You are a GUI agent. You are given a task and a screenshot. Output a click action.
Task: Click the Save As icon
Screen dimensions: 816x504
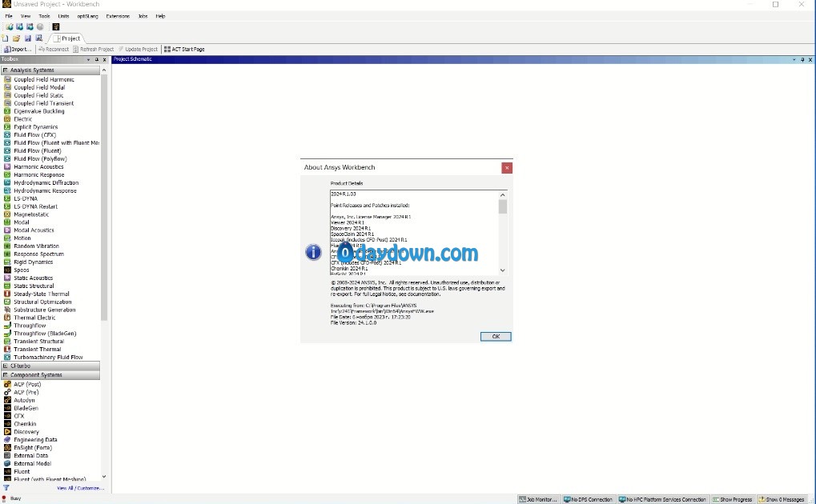(x=39, y=38)
